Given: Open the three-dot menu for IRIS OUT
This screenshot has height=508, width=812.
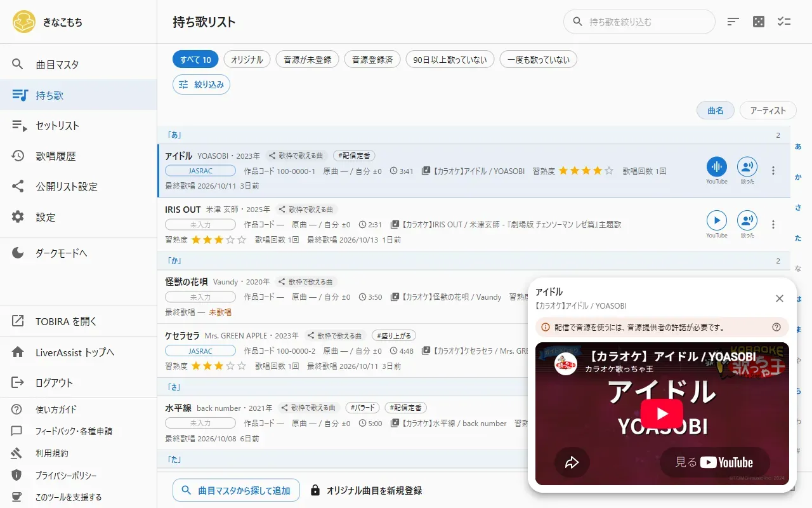Looking at the screenshot, I should click(773, 224).
